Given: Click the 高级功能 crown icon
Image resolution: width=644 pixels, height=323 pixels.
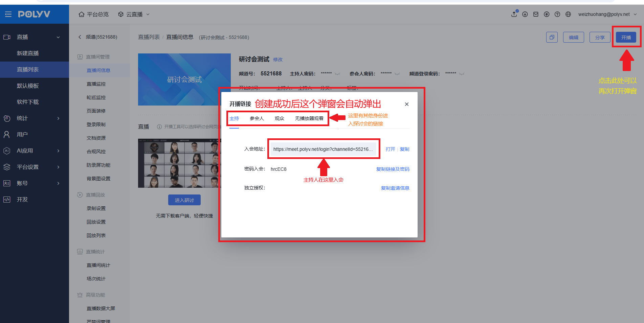Looking at the screenshot, I should [80, 295].
